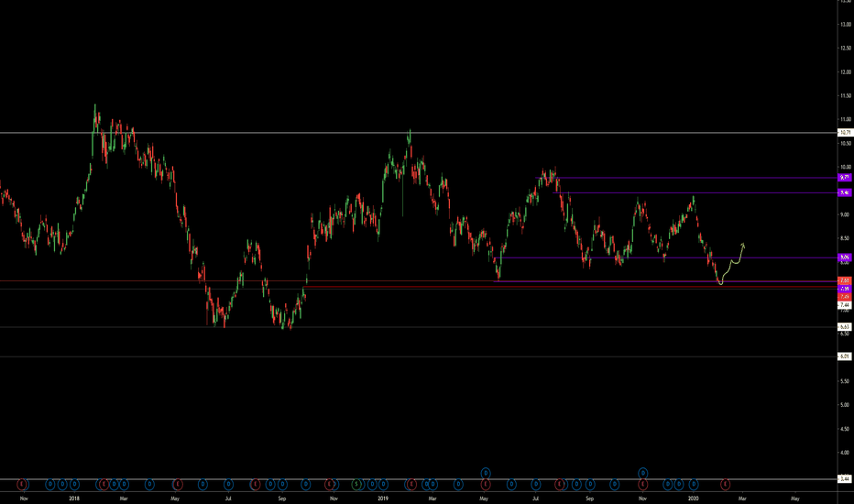Image resolution: width=854 pixels, height=504 pixels.
Task: Open the raised dividend marker above May 2019
Action: tap(486, 473)
